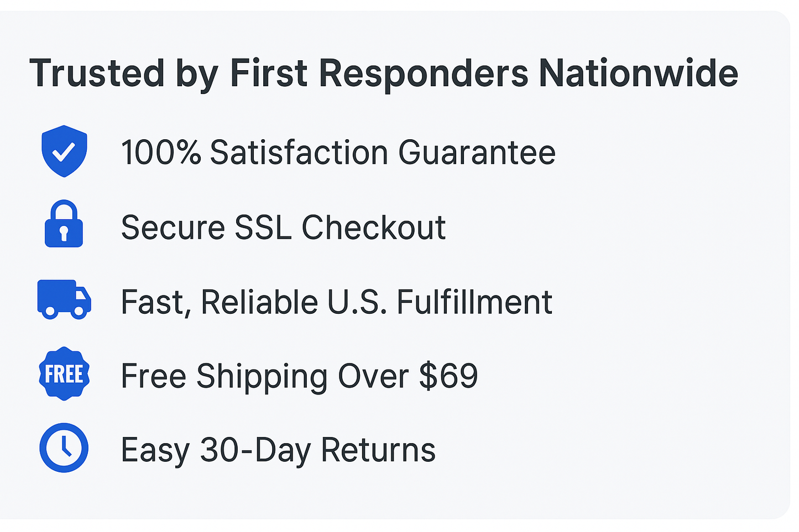Click the blue FREE badge icon
Image resolution: width=799 pixels, height=532 pixels.
click(64, 374)
